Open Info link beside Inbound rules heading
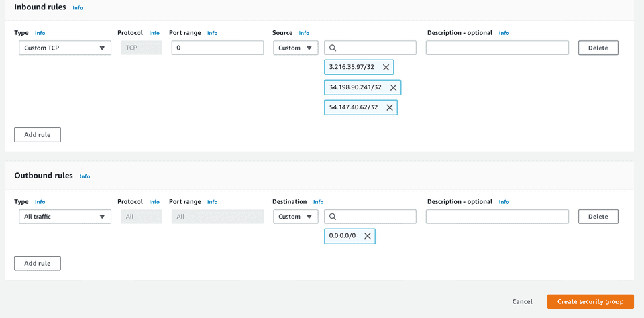 coord(78,7)
